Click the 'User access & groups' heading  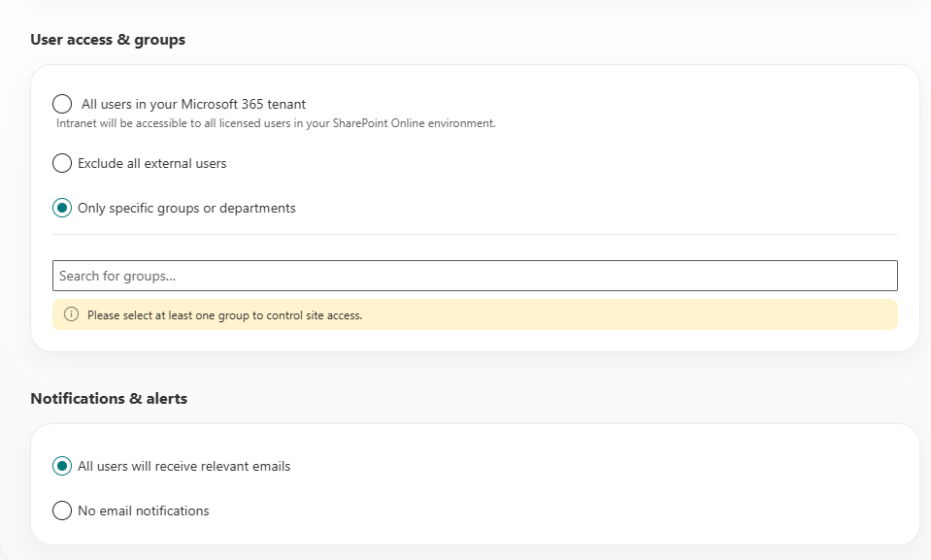[108, 40]
